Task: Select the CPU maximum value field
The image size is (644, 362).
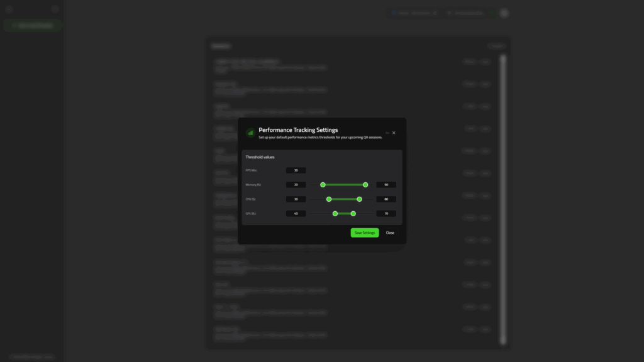Action: pyautogui.click(x=386, y=199)
